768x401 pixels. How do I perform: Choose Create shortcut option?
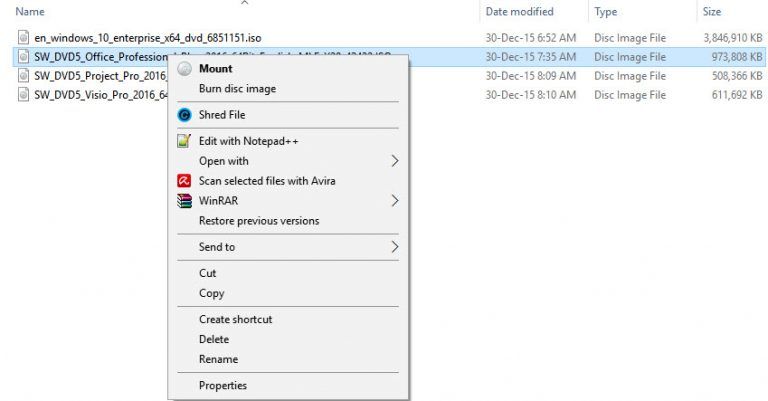point(236,319)
